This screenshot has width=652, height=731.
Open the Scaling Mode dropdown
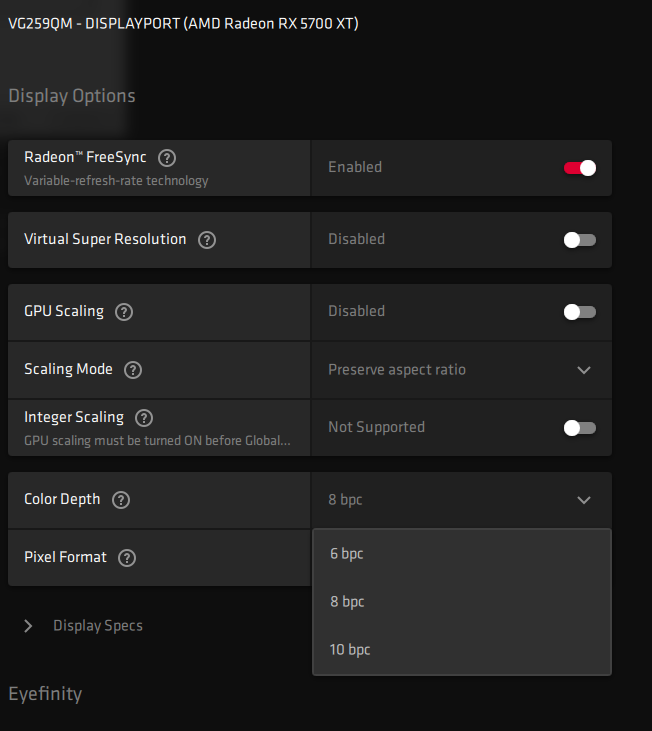click(x=461, y=370)
